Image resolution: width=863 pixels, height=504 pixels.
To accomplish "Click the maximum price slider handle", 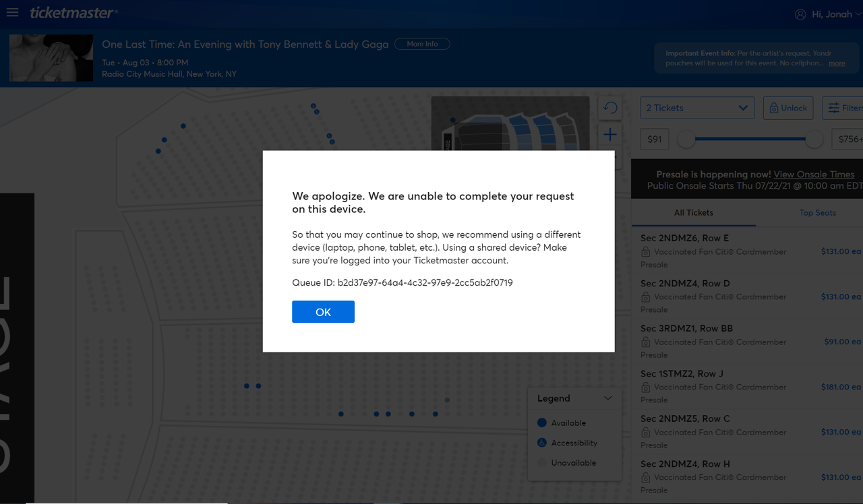I will click(x=814, y=139).
